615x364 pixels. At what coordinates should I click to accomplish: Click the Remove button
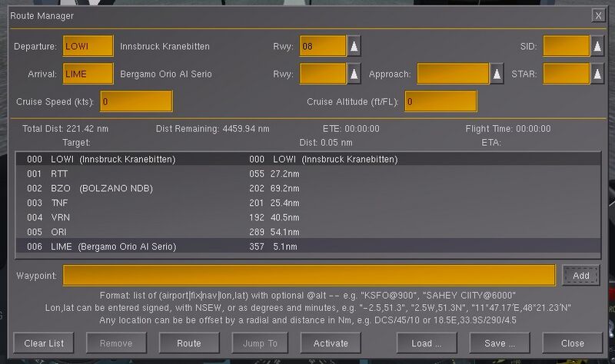(x=116, y=343)
